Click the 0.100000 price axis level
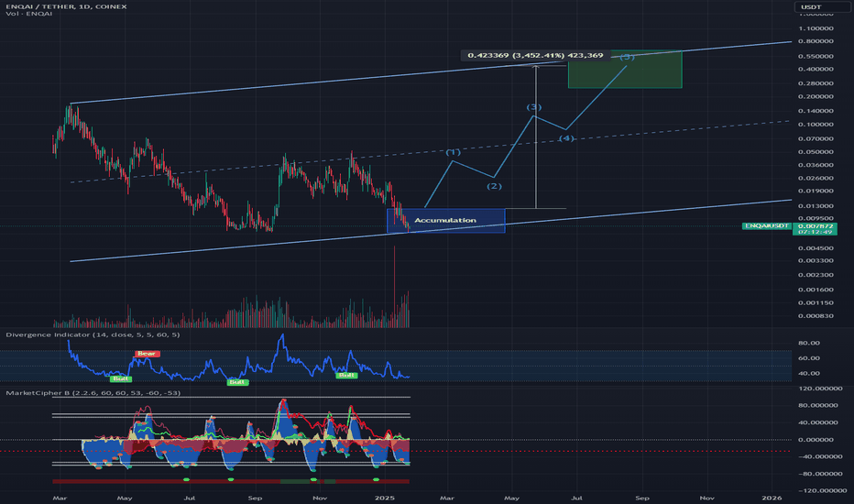854x504 pixels. (x=816, y=125)
